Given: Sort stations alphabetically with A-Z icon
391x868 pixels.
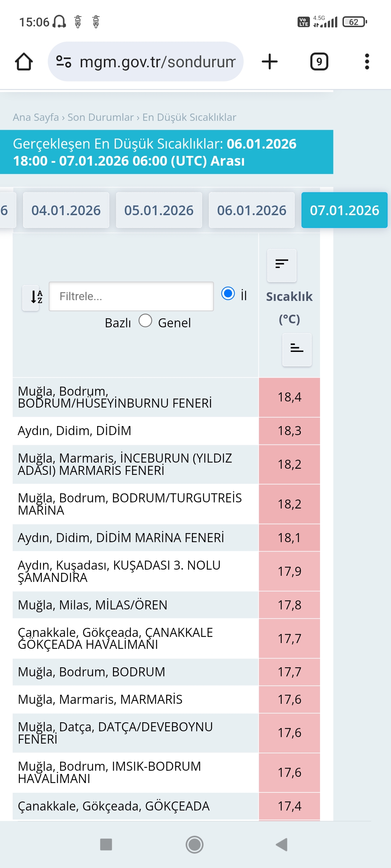Looking at the screenshot, I should (x=31, y=298).
